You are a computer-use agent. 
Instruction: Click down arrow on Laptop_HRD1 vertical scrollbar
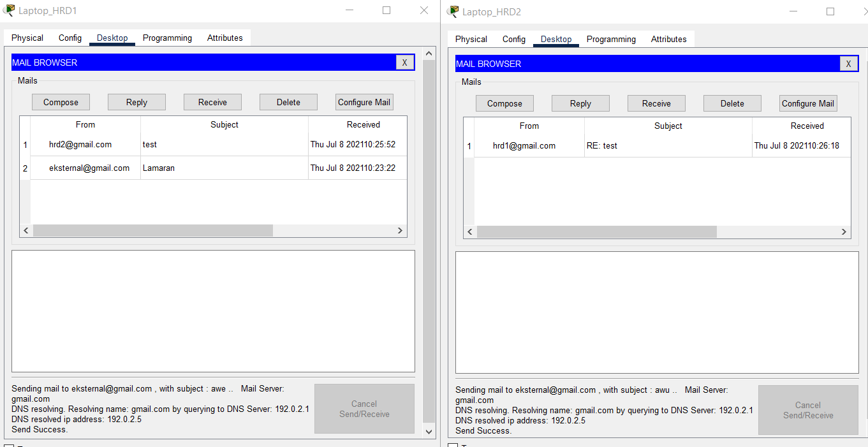point(429,432)
